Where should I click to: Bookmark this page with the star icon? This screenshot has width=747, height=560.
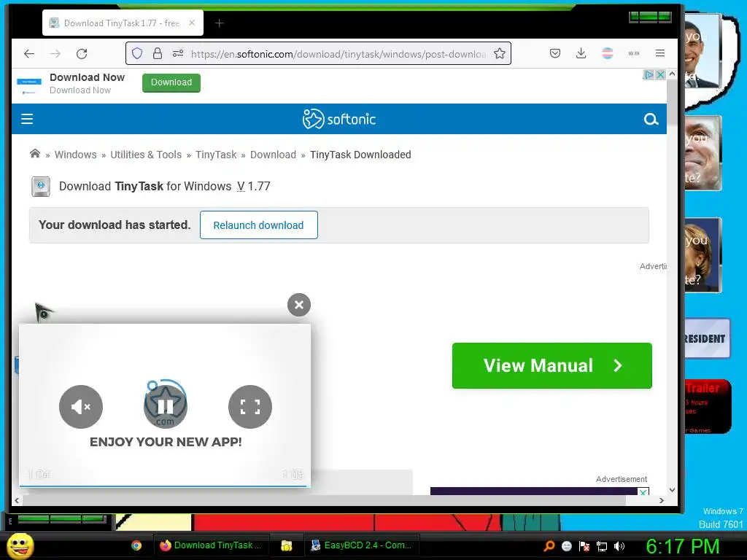499,53
